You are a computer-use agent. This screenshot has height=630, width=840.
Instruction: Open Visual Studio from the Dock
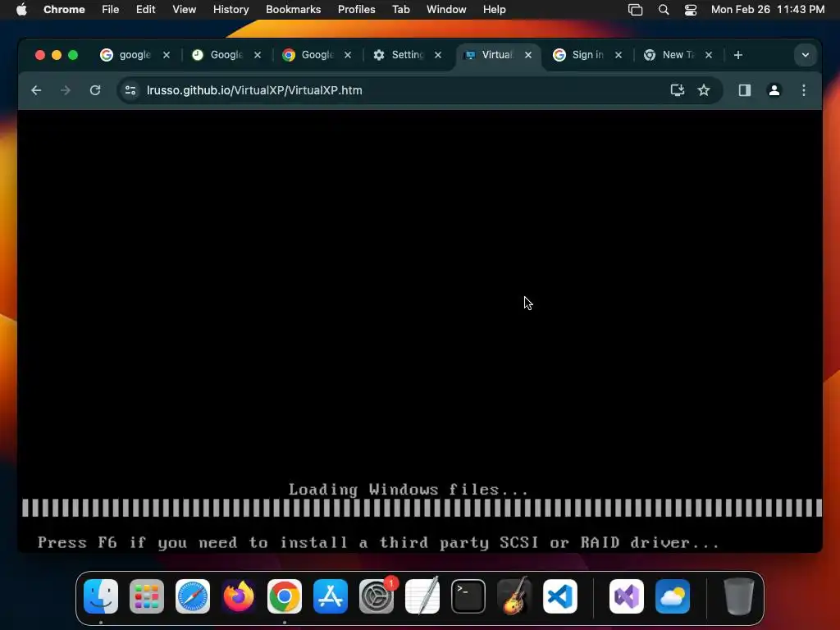[x=627, y=596]
